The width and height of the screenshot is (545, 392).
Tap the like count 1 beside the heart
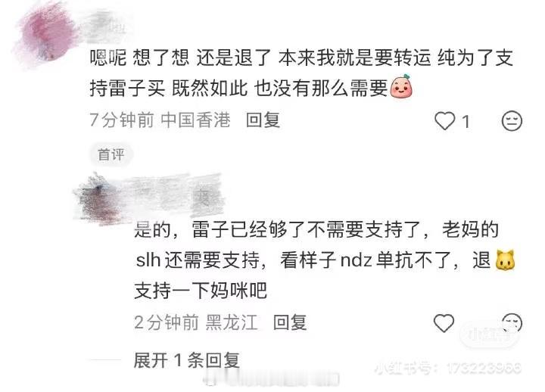tap(466, 122)
